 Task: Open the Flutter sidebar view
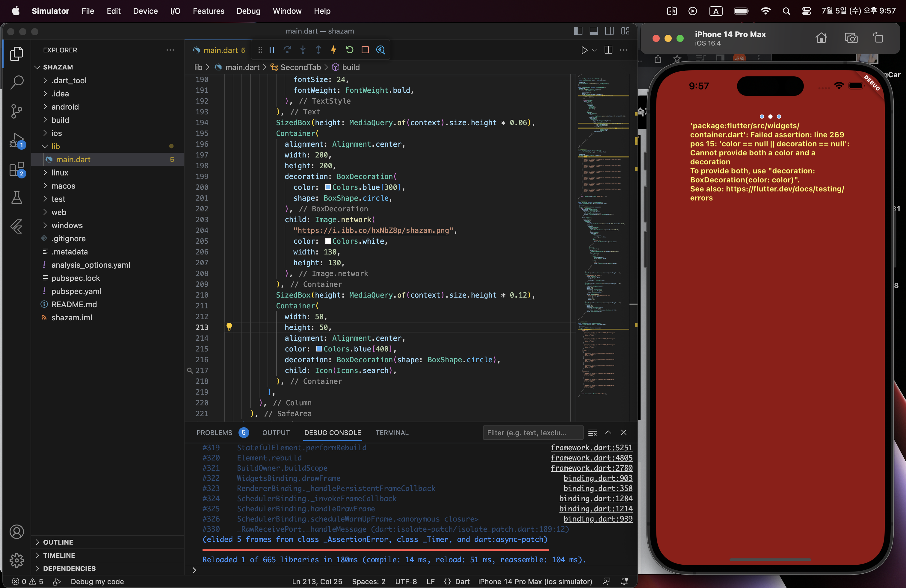coord(16,227)
